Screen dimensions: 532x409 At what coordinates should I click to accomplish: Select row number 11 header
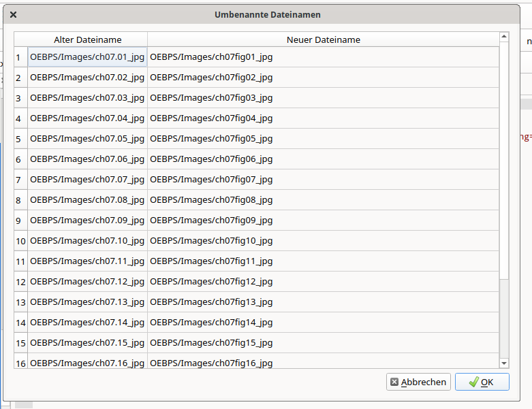tap(20, 261)
